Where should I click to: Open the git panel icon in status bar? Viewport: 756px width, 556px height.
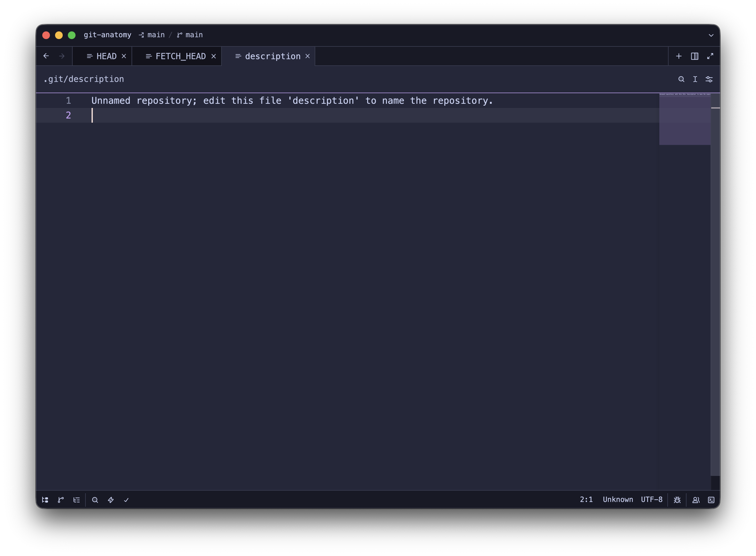tap(61, 500)
